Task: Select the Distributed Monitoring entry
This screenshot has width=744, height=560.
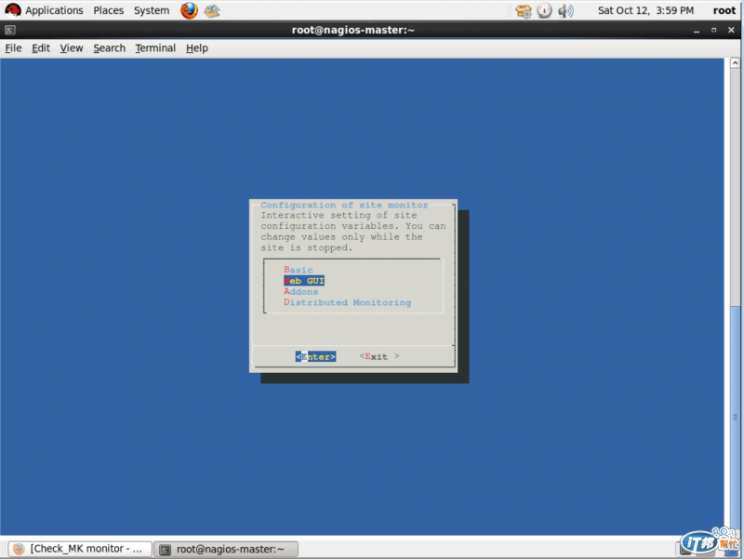Action: click(x=347, y=302)
